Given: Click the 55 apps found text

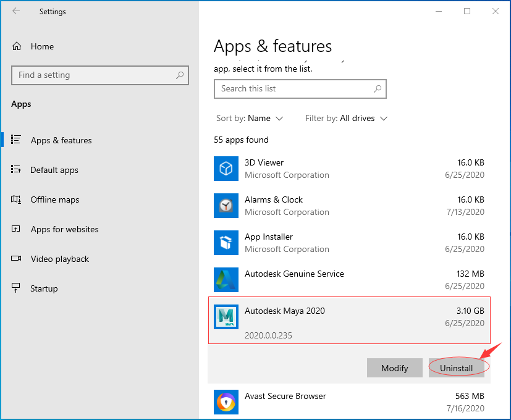Looking at the screenshot, I should (x=241, y=140).
